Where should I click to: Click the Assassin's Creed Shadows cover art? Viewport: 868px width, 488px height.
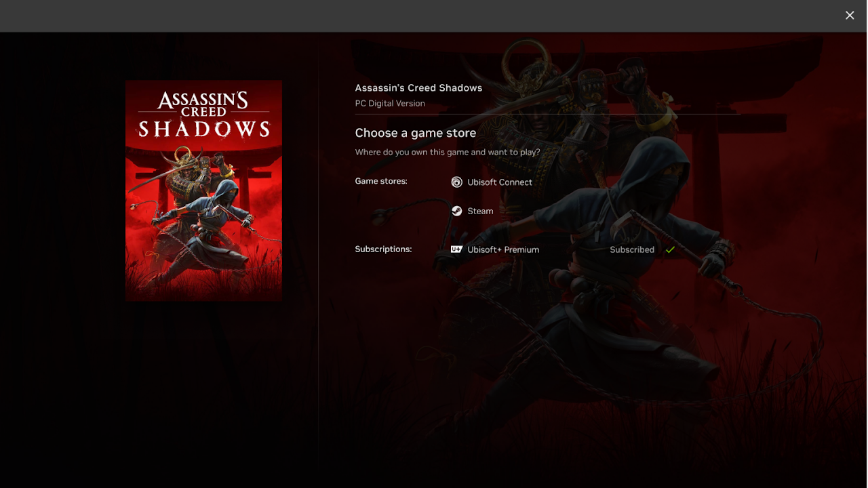pyautogui.click(x=203, y=190)
